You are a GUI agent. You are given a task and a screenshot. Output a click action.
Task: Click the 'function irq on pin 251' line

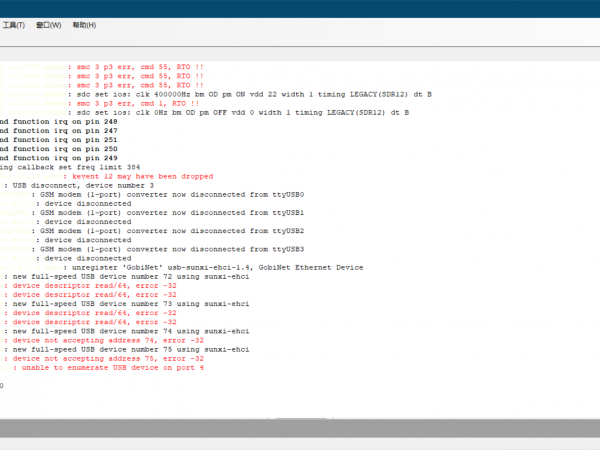tap(60, 139)
